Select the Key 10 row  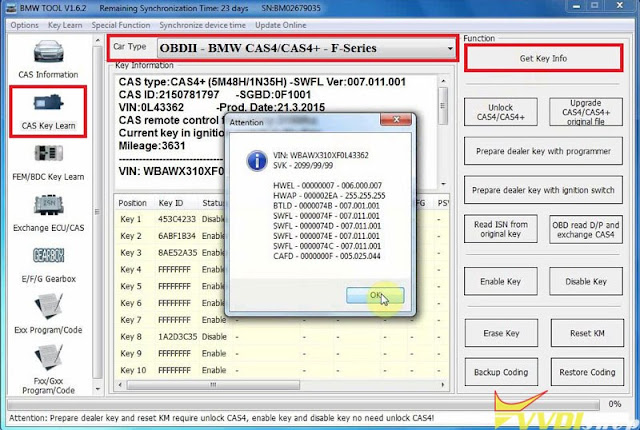282,370
